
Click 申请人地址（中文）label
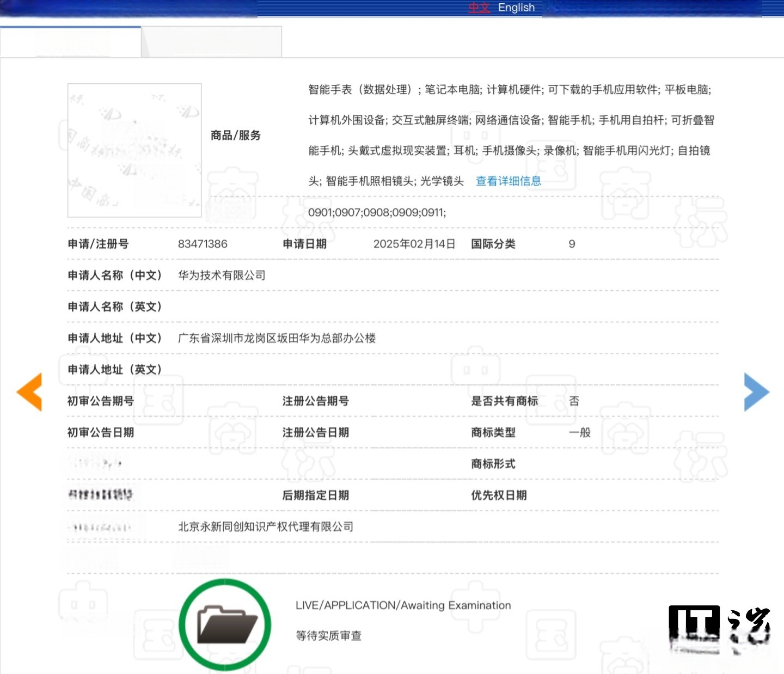pyautogui.click(x=115, y=338)
